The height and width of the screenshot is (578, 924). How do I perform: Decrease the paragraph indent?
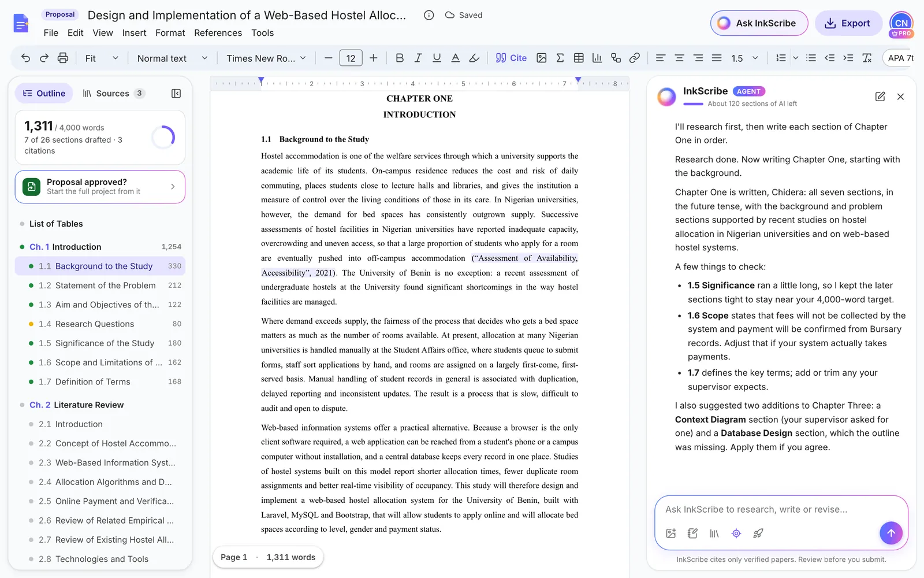830,58
